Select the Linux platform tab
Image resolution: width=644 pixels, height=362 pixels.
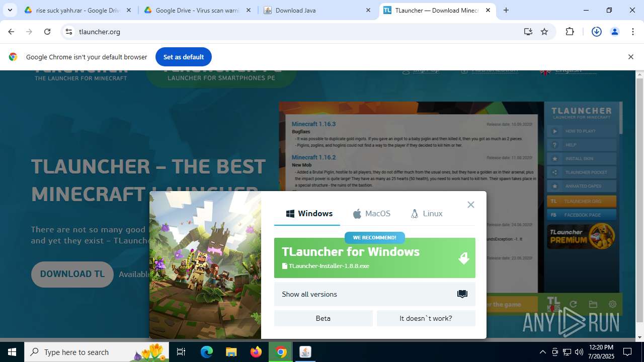(x=427, y=214)
